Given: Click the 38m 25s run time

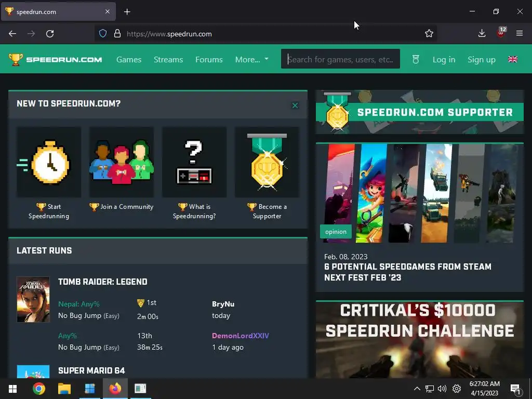Looking at the screenshot, I should click(150, 348).
